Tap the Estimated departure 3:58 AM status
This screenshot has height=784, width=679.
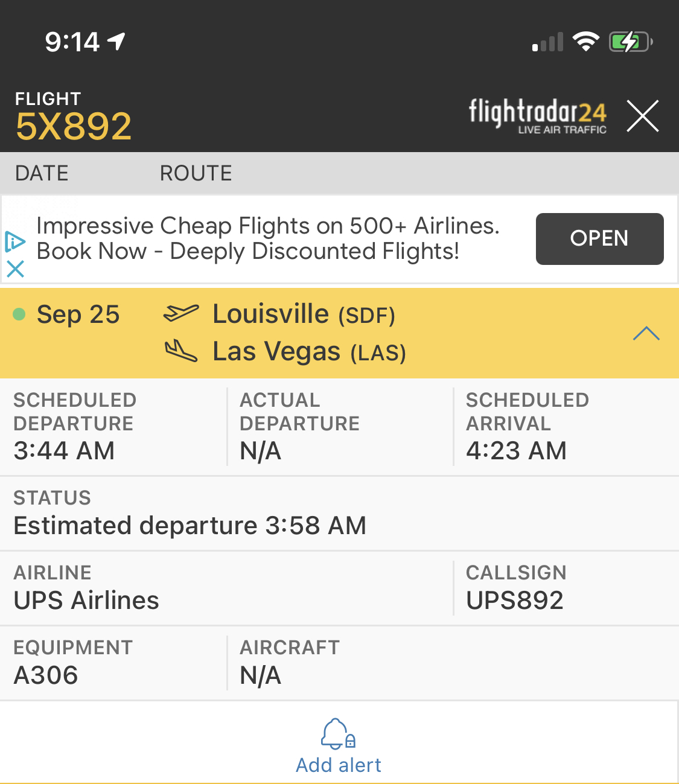pos(190,526)
